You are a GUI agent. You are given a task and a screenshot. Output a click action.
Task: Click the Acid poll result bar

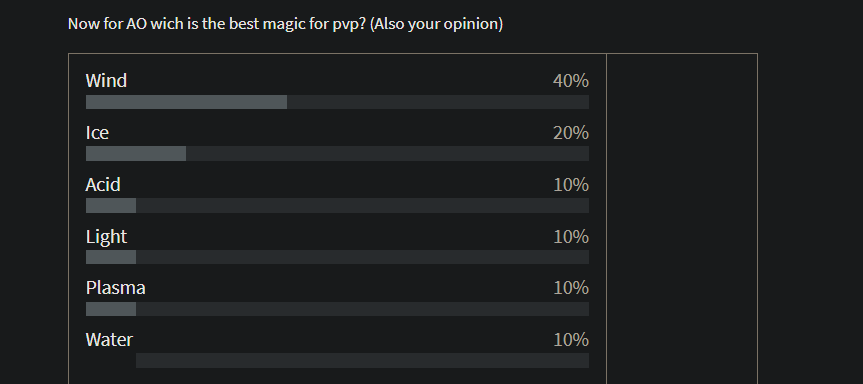337,205
